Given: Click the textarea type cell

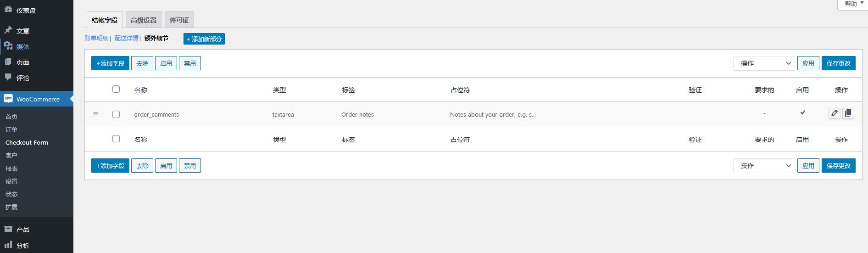Looking at the screenshot, I should (283, 114).
